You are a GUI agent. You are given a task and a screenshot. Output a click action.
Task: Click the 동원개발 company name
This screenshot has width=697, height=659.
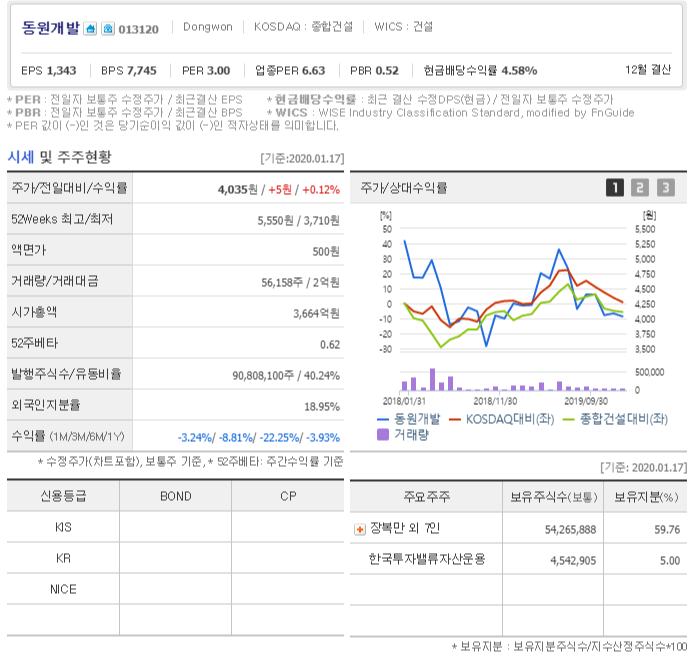(50, 28)
